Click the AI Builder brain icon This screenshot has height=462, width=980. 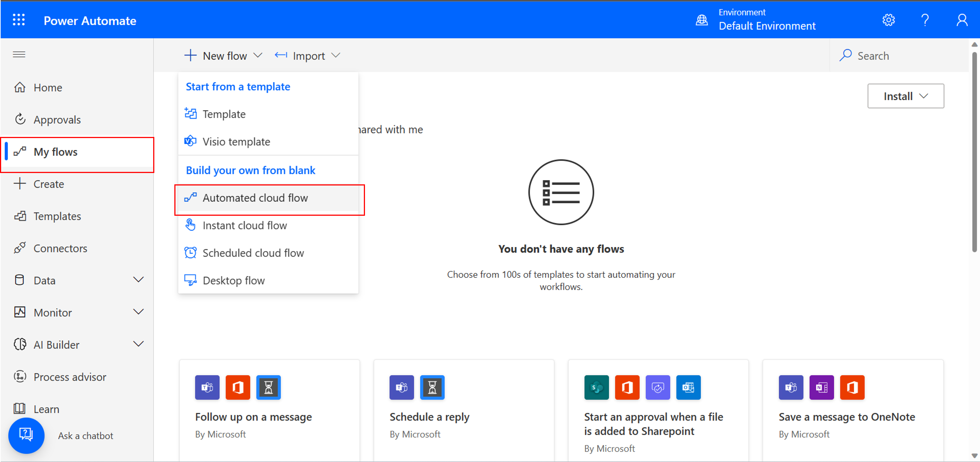(x=20, y=344)
